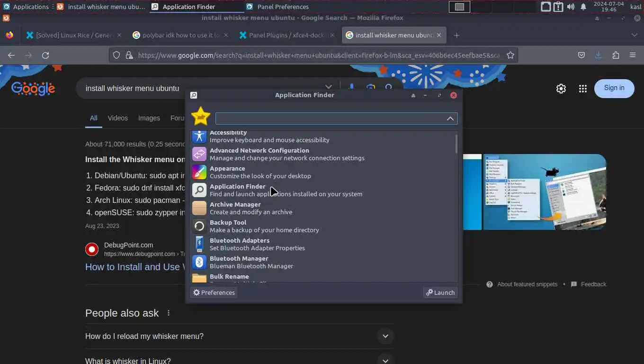Close the 'install whisker menu ubuntu' Firefox tab

[439, 35]
